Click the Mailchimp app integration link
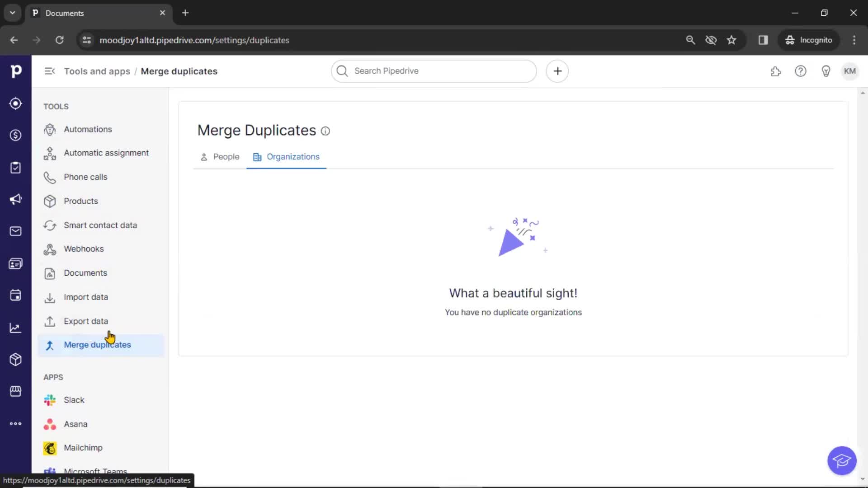The image size is (868, 488). pyautogui.click(x=83, y=448)
